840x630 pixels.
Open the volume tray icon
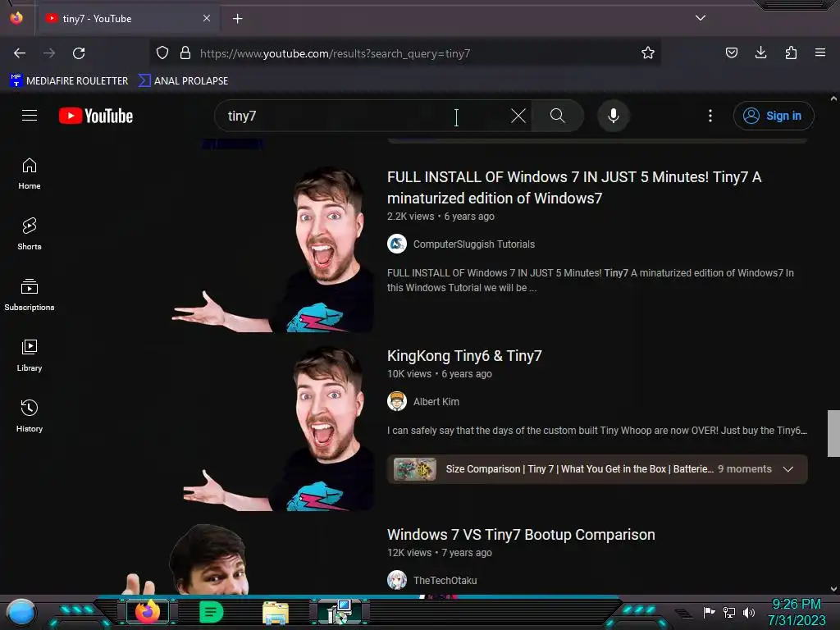point(748,612)
